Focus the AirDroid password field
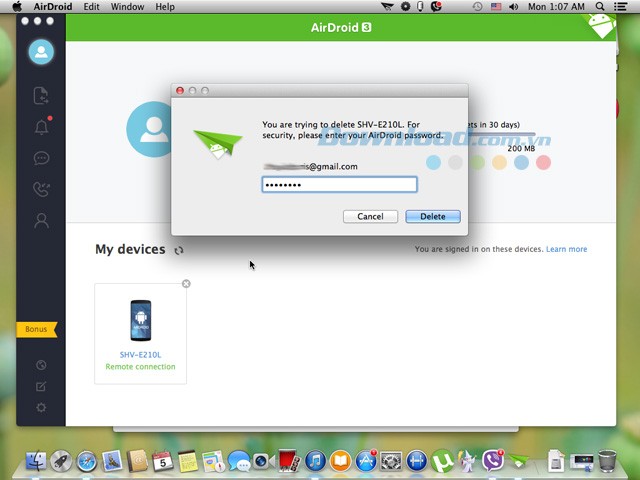 click(339, 185)
